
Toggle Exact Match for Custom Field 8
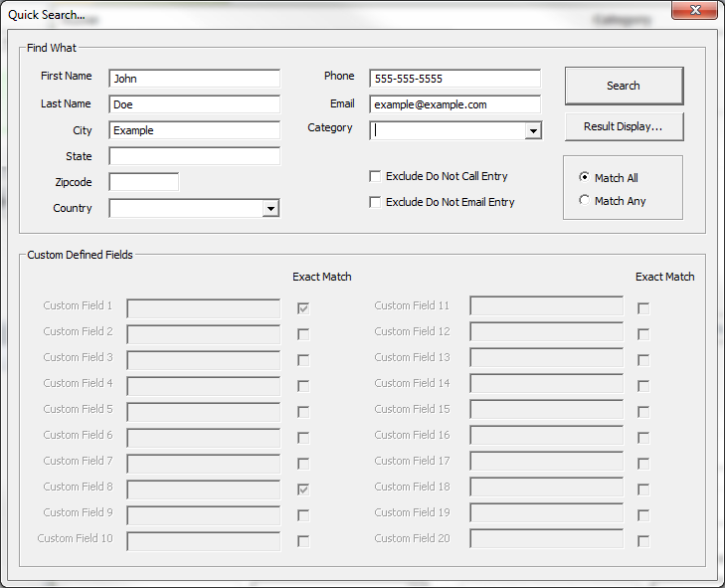[x=303, y=490]
